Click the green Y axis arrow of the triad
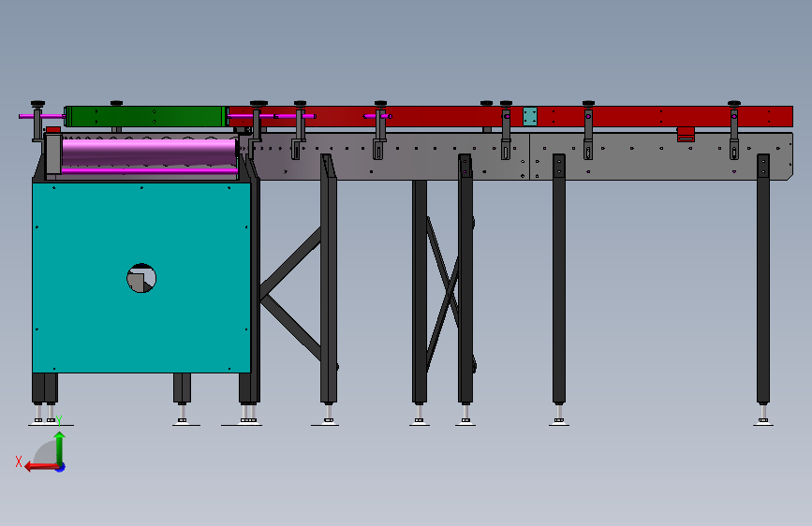Viewport: 812px width, 526px height. [60, 447]
